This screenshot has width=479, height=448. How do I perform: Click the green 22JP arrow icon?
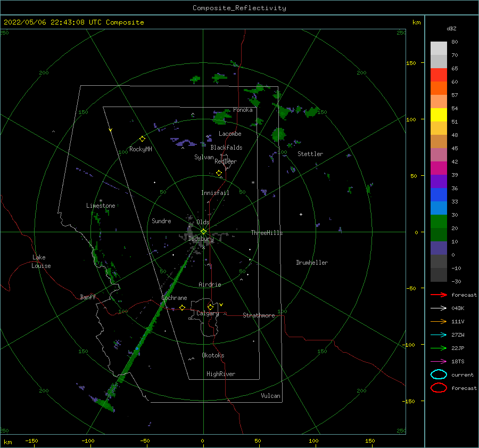click(439, 348)
